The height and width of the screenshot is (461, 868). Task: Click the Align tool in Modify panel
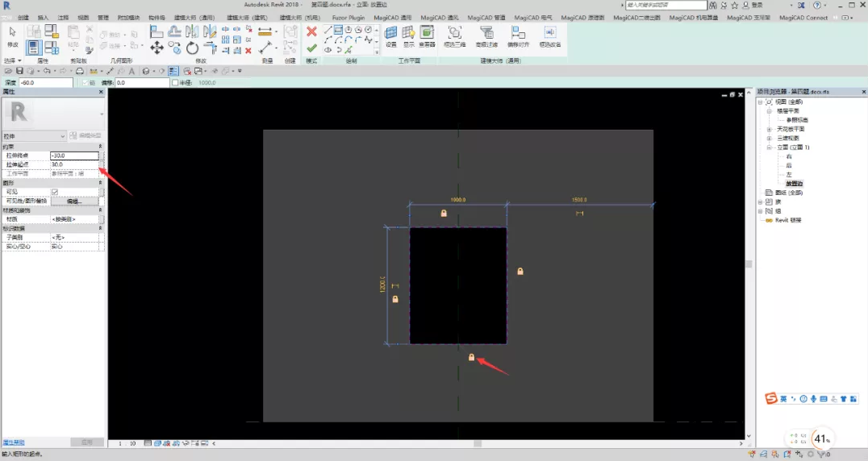156,31
